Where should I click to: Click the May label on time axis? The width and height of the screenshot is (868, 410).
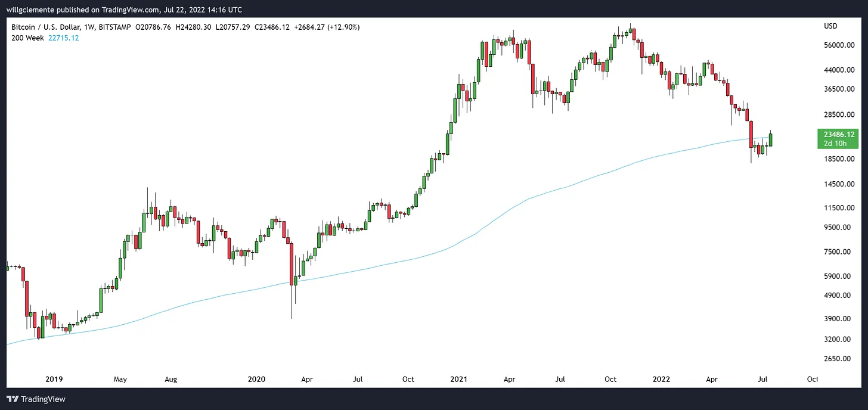[x=120, y=379]
